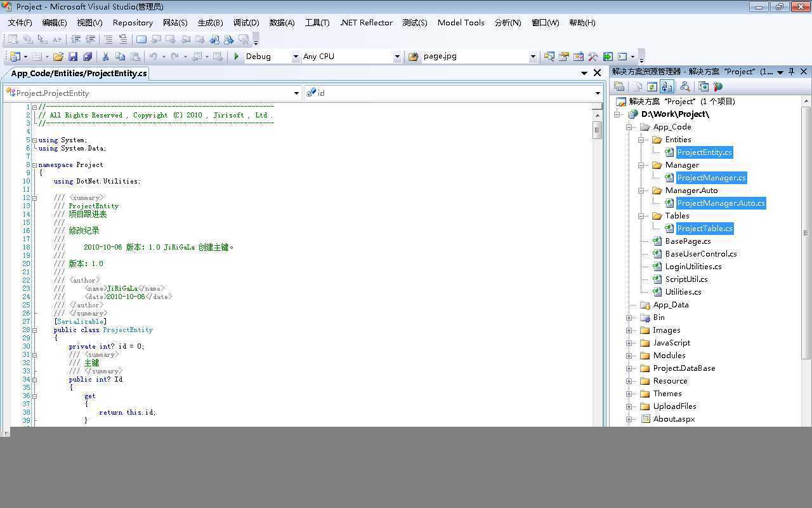
Task: Start debugging with the green play arrow
Action: coord(237,57)
